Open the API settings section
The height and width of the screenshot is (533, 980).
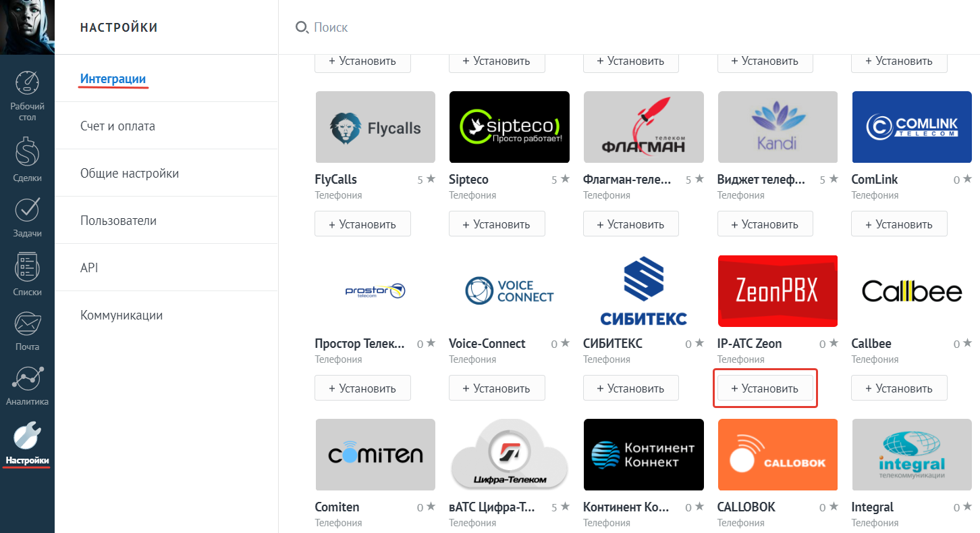[89, 268]
